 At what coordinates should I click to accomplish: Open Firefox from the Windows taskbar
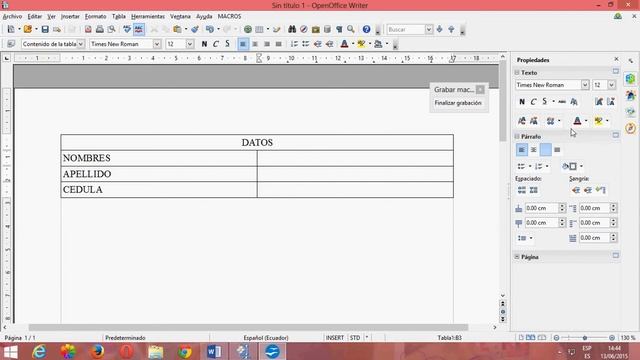tap(97, 351)
